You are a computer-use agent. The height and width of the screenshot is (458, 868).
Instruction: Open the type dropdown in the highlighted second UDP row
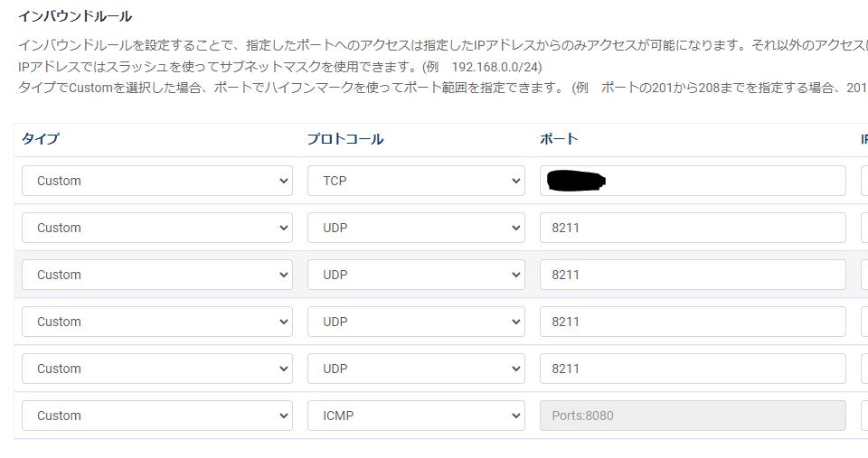tap(157, 275)
